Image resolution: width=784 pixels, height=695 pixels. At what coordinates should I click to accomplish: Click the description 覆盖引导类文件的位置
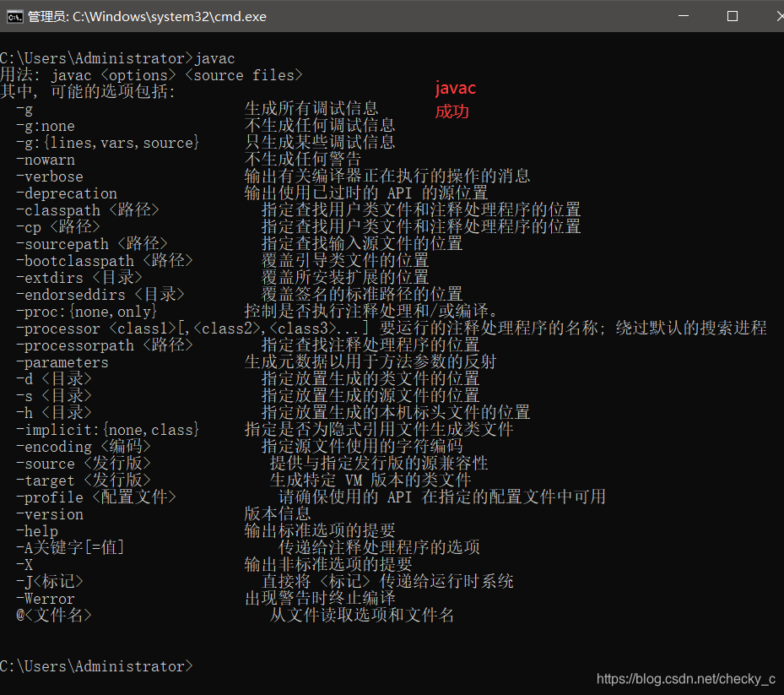(x=345, y=261)
